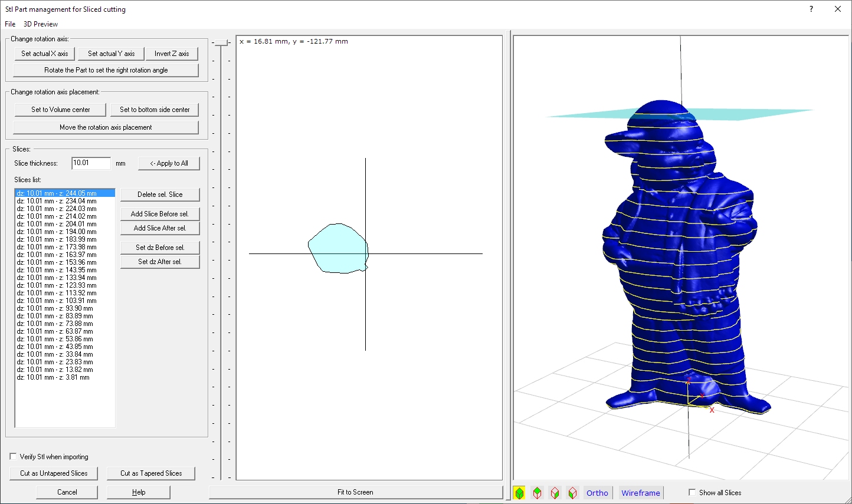Click Move the rotation axis placement button
Image resolution: width=852 pixels, height=504 pixels.
click(x=106, y=127)
